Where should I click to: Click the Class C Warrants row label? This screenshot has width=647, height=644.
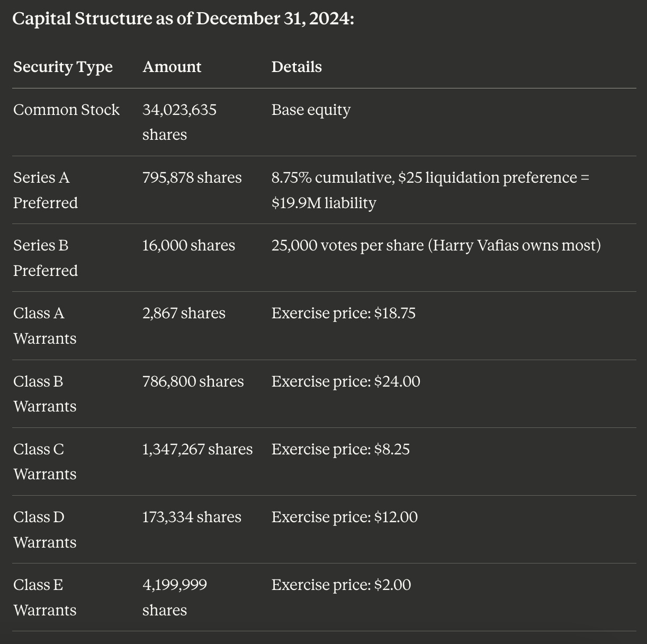pyautogui.click(x=45, y=461)
